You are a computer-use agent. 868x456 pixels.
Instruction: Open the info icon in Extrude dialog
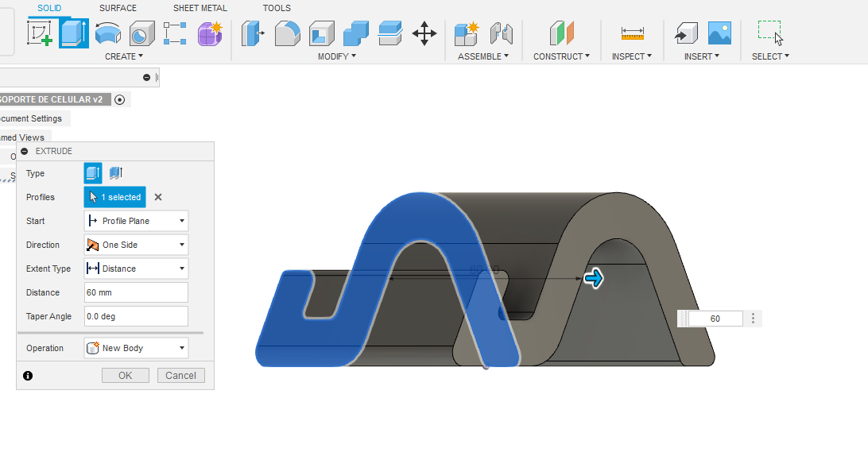28,376
